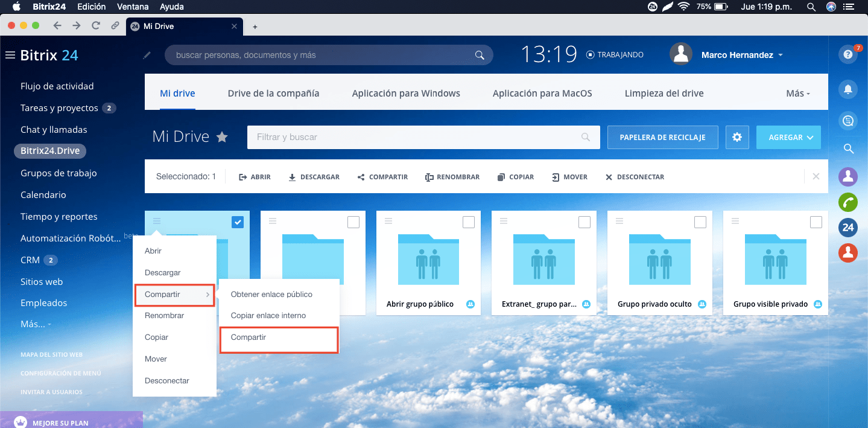Open the help question mark icon with badge 7
The image size is (868, 428).
(848, 54)
